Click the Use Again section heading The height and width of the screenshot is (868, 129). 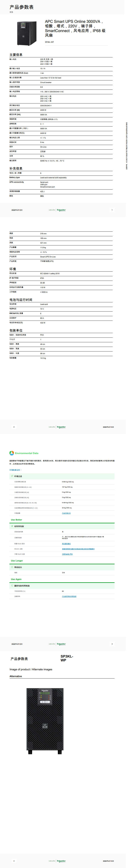click(16, 579)
